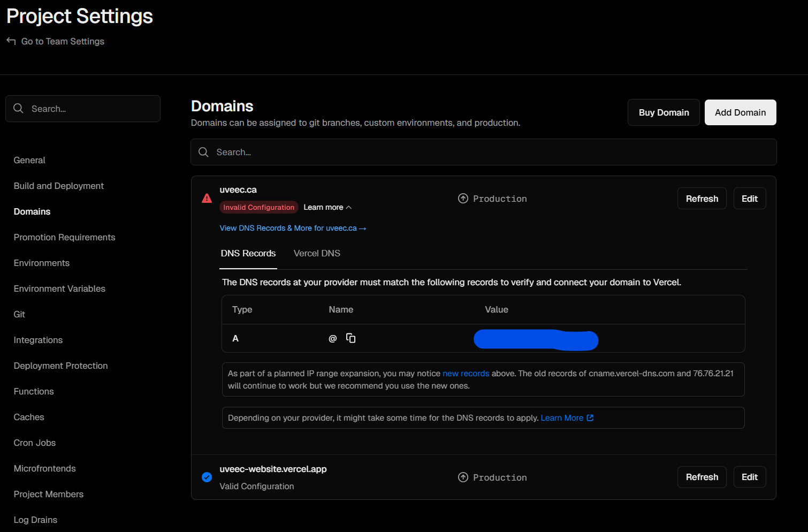Click the back arrow icon before Go to Team Settings
Viewport: 808px width, 532px height.
click(11, 41)
